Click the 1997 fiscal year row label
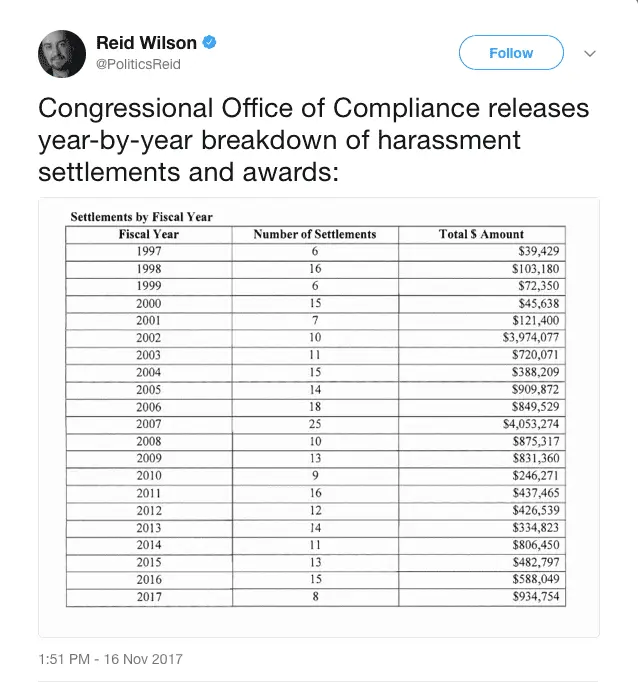Image resolution: width=638 pixels, height=682 pixels. (x=148, y=251)
